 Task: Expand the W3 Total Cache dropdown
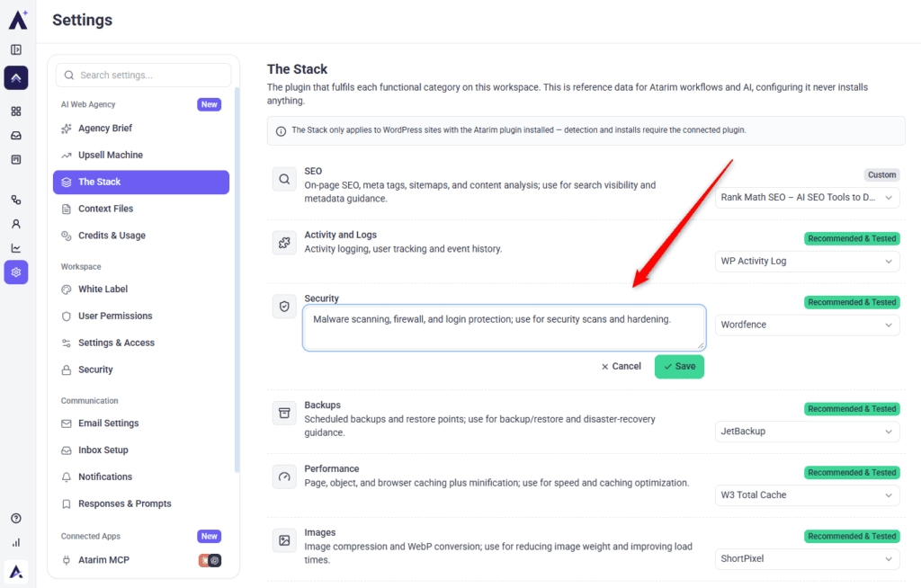(x=807, y=494)
